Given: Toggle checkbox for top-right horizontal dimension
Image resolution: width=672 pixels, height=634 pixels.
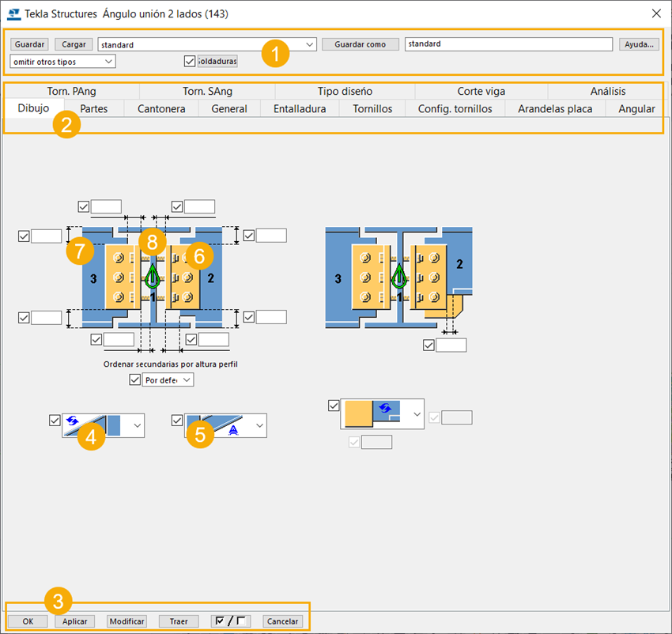Looking at the screenshot, I should click(177, 206).
